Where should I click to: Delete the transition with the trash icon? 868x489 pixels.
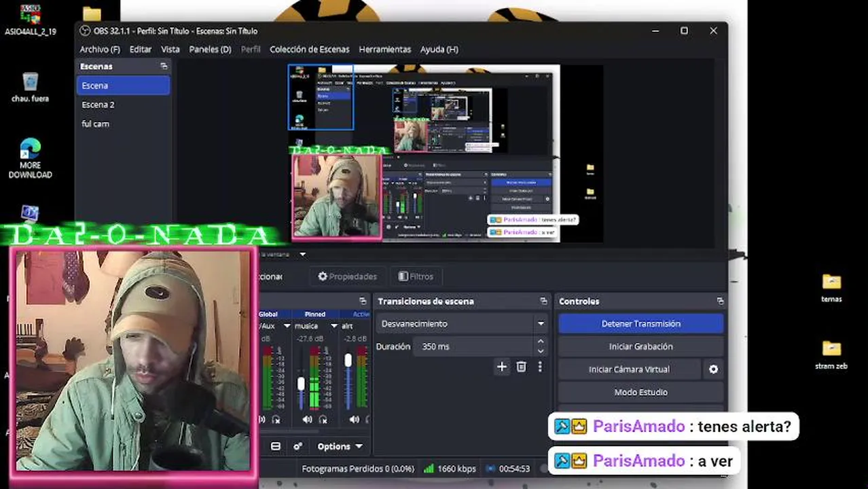click(x=521, y=367)
